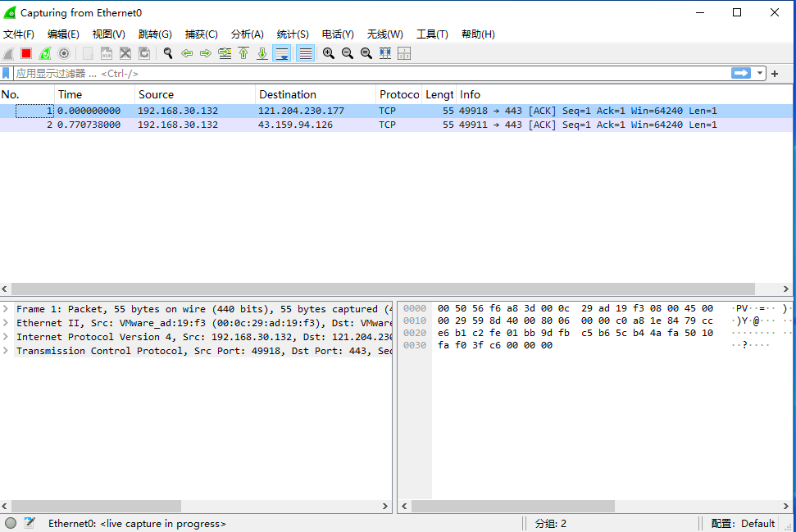Click the find packet magnifier icon

click(x=168, y=53)
